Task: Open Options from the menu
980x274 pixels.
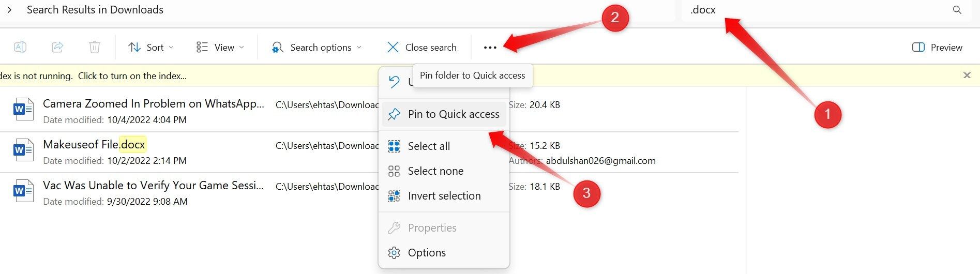Action: coord(427,253)
